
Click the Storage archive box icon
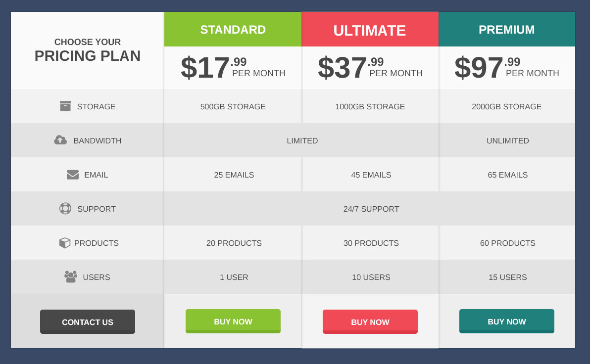(65, 106)
